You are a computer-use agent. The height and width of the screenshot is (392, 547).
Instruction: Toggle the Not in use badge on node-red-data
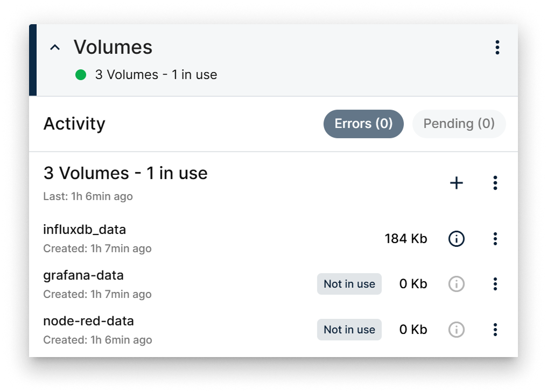pyautogui.click(x=349, y=330)
